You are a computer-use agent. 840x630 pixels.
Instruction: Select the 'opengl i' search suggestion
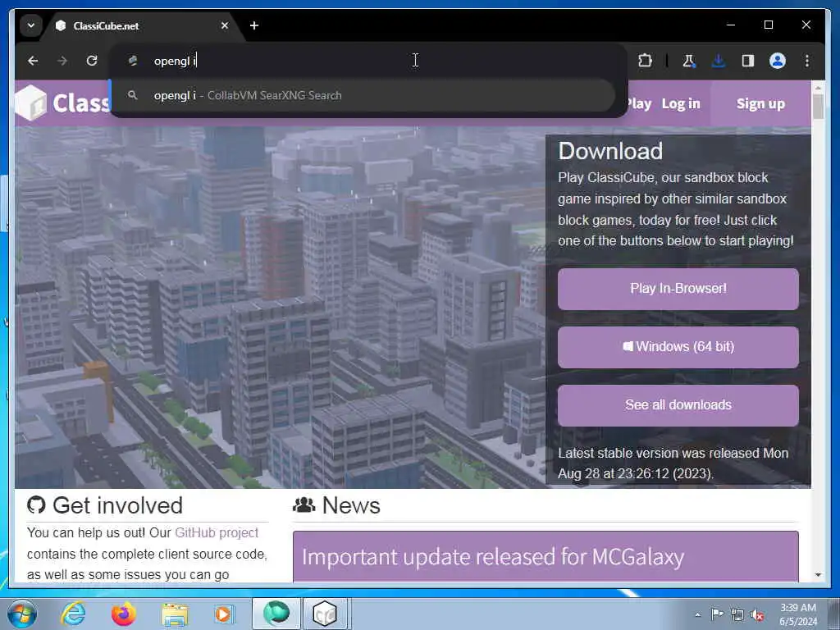(x=363, y=95)
